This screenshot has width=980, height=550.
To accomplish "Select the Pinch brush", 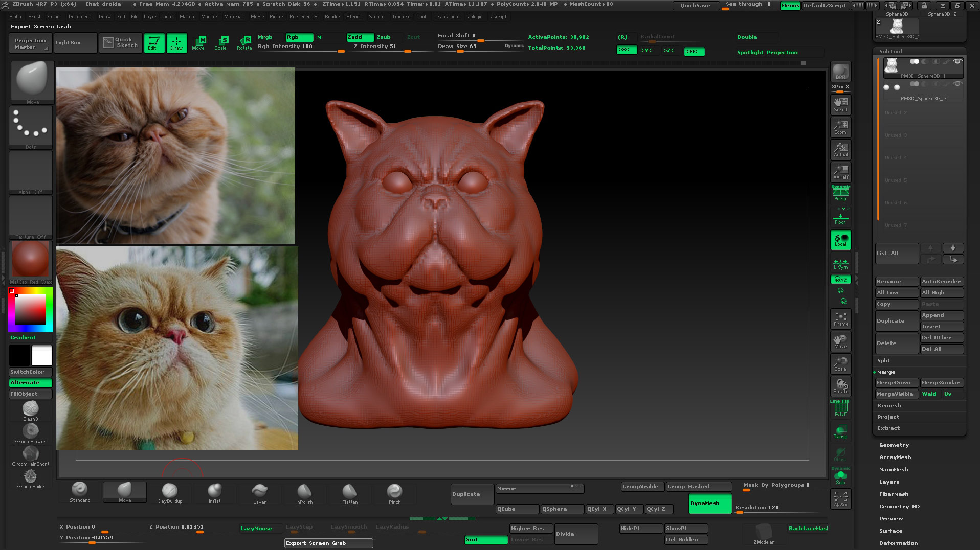I will tap(395, 492).
